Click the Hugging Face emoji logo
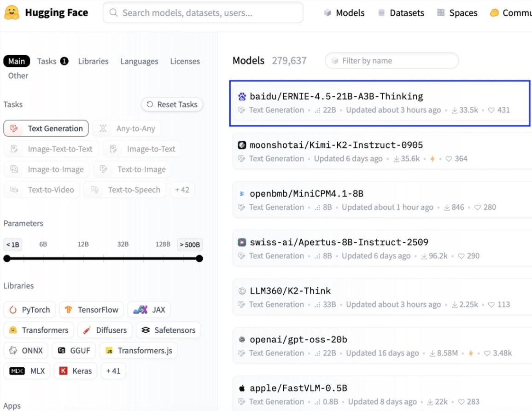Screen dimensions: 532x411 [12, 13]
